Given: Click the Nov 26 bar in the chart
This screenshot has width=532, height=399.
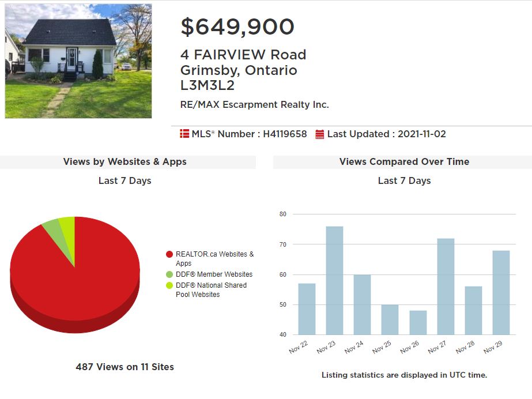Looking at the screenshot, I should click(418, 323).
